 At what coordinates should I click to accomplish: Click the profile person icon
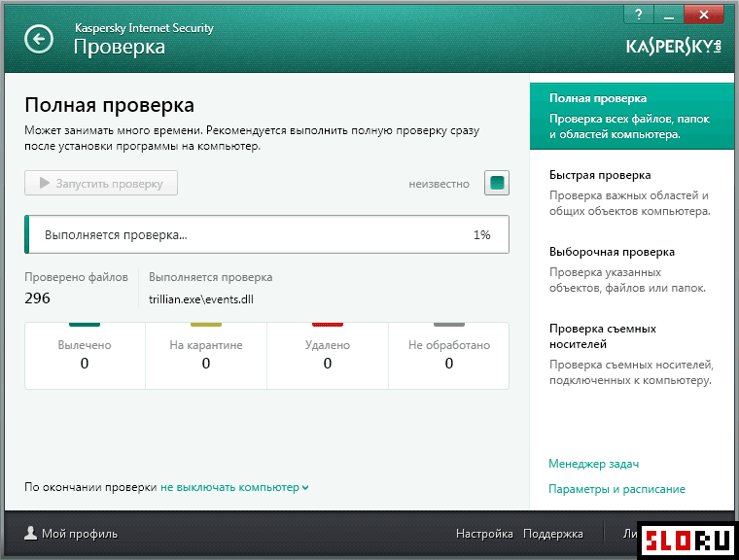coord(31,533)
